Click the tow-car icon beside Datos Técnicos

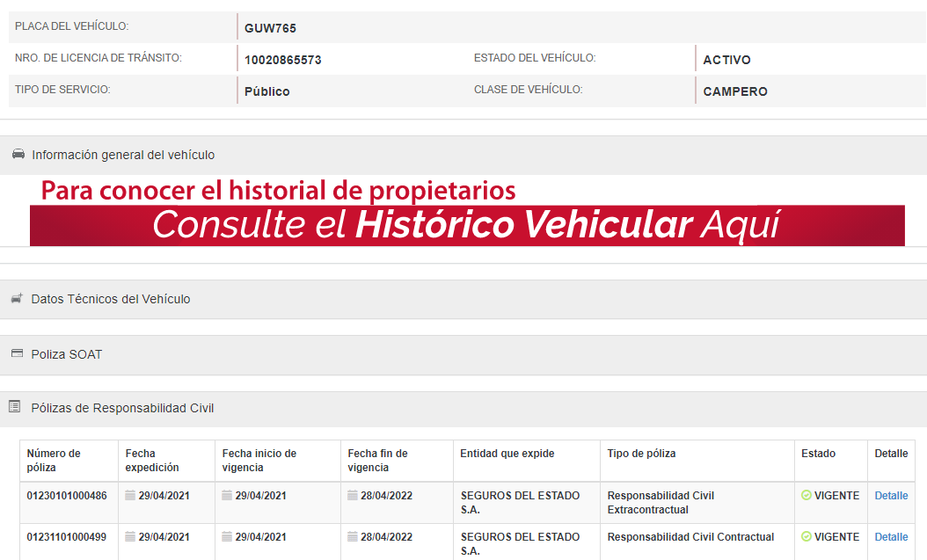coord(17,299)
